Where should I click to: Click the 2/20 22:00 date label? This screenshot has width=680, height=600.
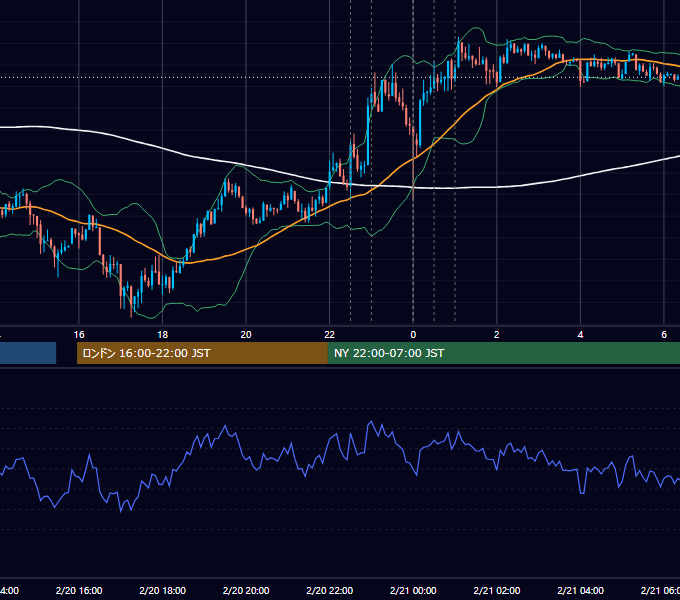click(330, 590)
